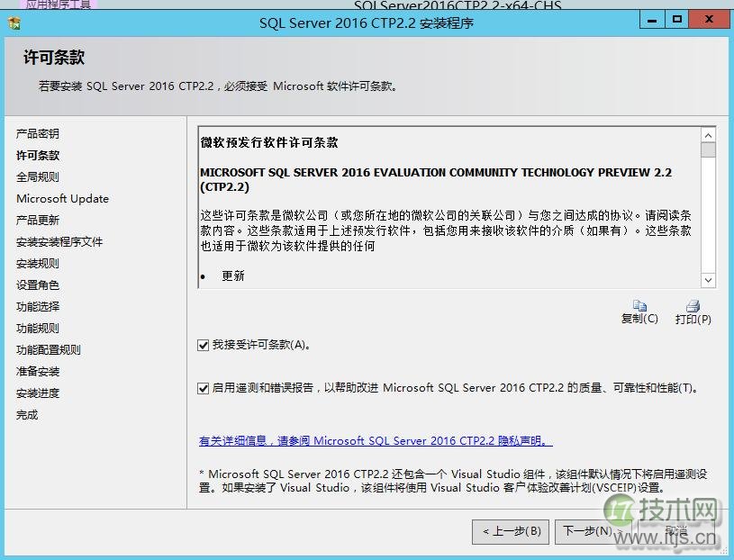Select the '完成' step in sidebar
The image size is (734, 560).
(x=27, y=414)
